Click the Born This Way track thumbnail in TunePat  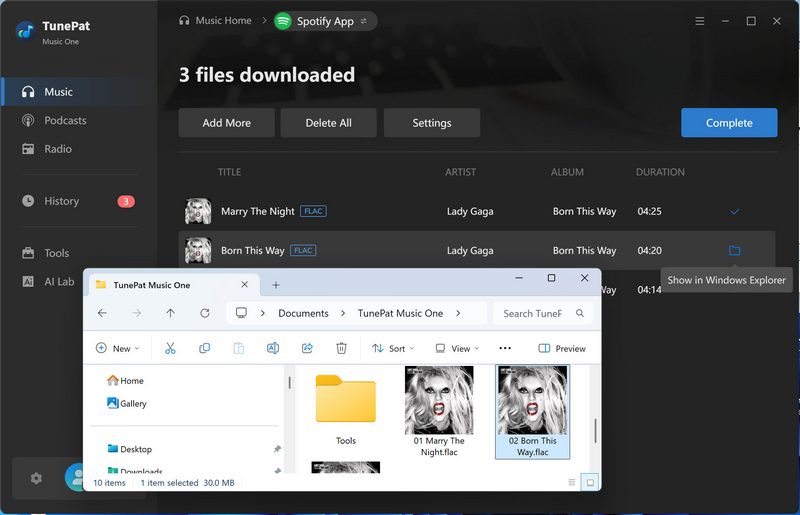(x=198, y=251)
